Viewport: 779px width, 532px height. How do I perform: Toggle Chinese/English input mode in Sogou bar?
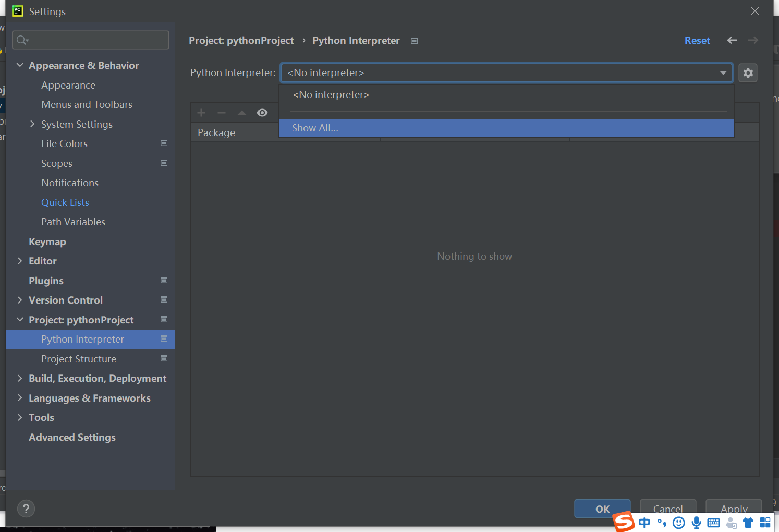click(x=644, y=522)
